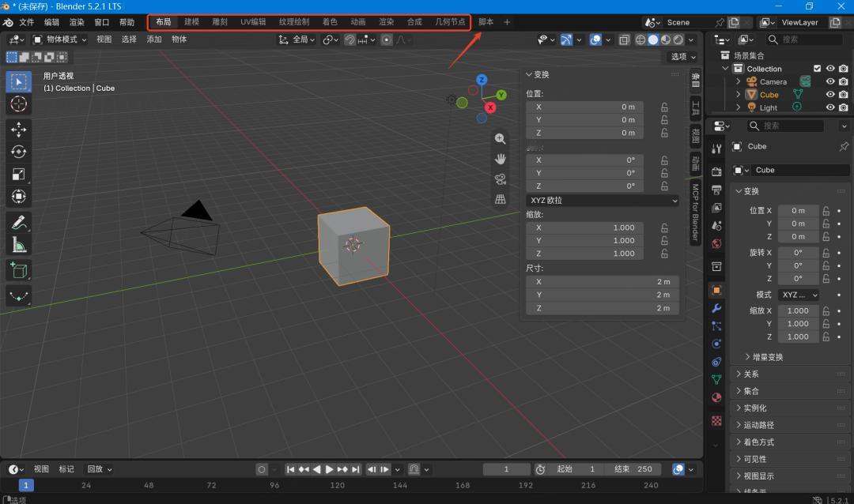Toggle snapping magnet button
The width and height of the screenshot is (854, 504).
pyautogui.click(x=350, y=39)
